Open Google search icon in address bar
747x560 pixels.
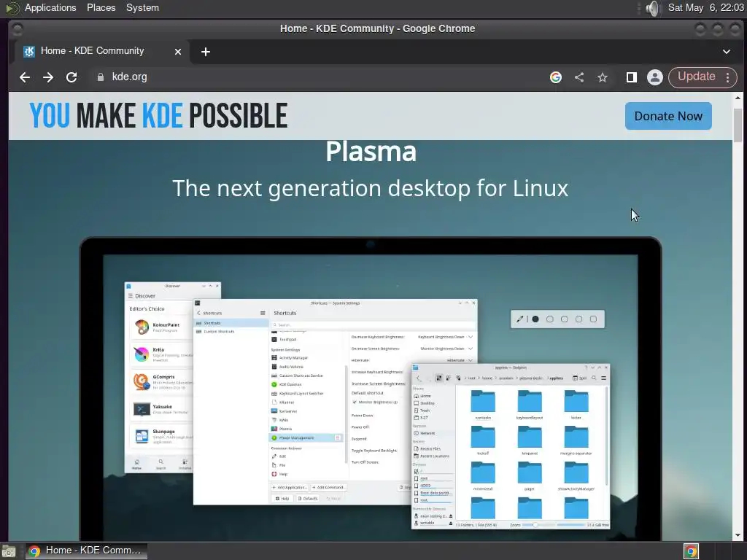555,77
